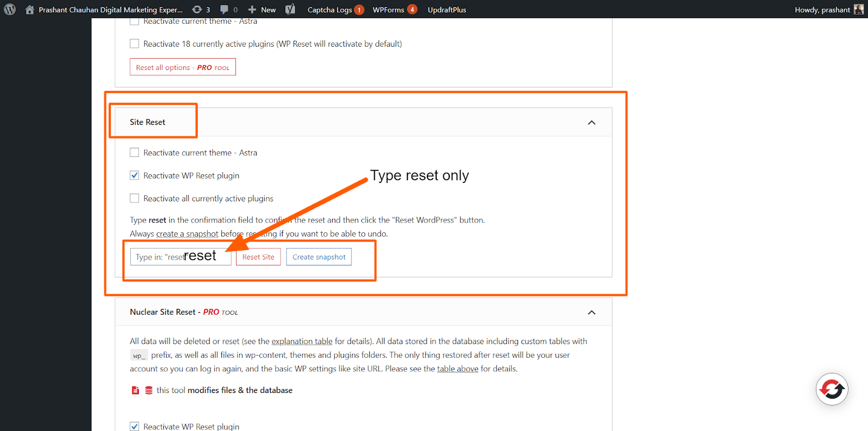
Task: Open the Prashant Chauhan Digital Marketing site menu
Action: click(110, 9)
